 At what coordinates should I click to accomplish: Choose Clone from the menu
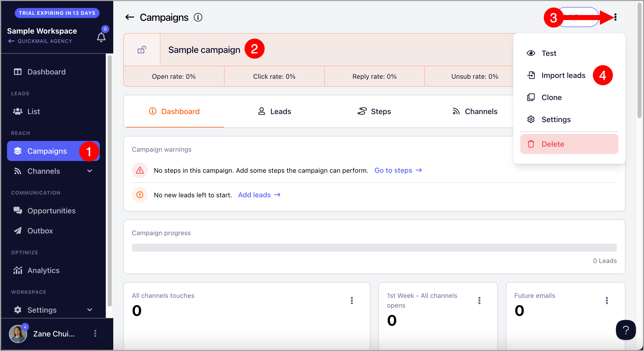pos(569,97)
